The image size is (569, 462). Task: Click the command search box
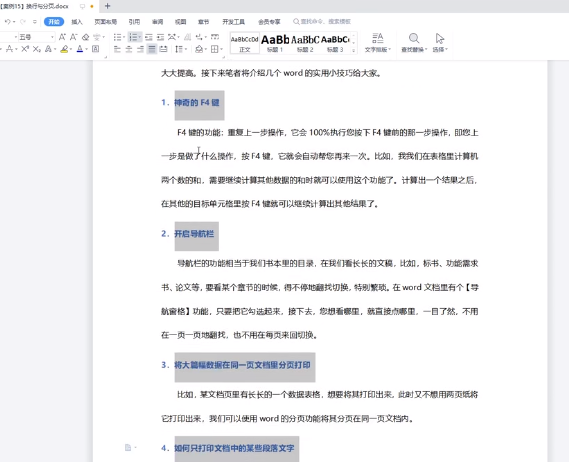click(322, 21)
